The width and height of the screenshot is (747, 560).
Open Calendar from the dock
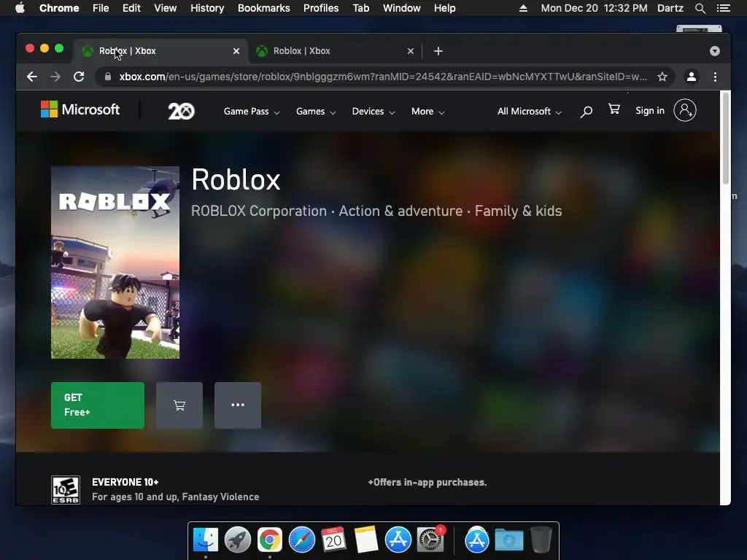click(x=333, y=540)
